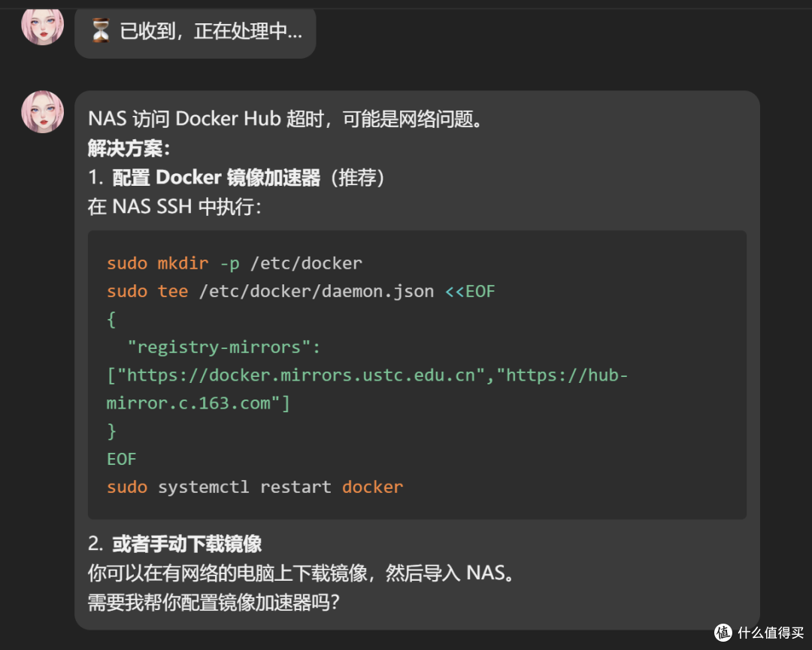Click the "或者手动下载镜像" heading
The height and width of the screenshot is (650, 812).
[x=186, y=543]
